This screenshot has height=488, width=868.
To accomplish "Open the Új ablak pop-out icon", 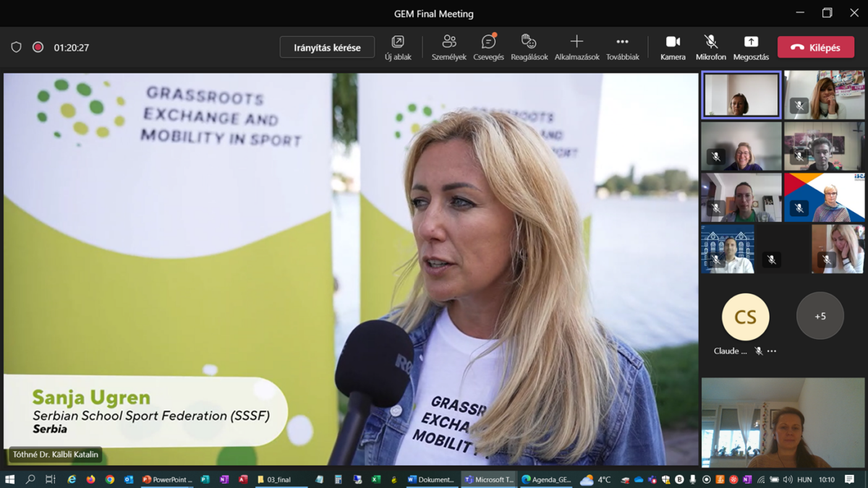I will 398,47.
